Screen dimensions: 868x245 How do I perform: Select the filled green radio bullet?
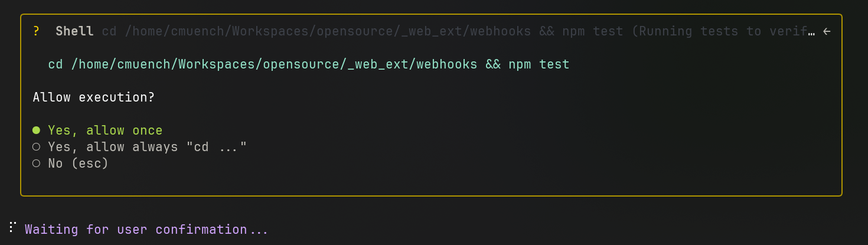(36, 130)
